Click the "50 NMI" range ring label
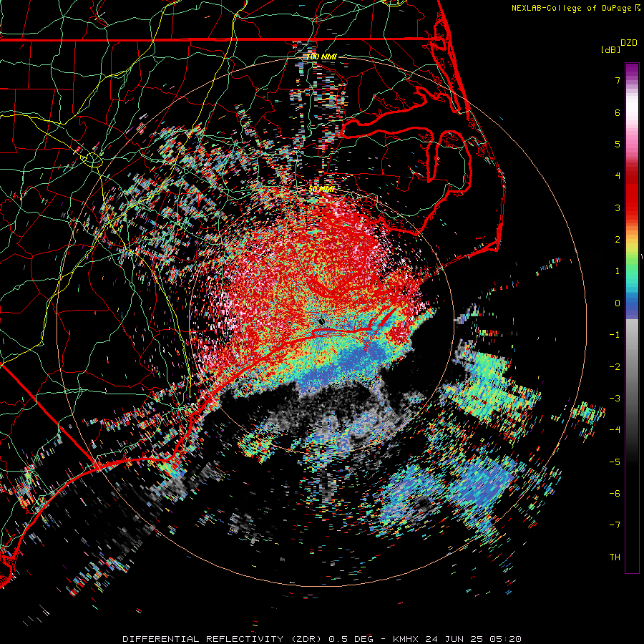Screen dimensions: 644x644 pyautogui.click(x=321, y=190)
